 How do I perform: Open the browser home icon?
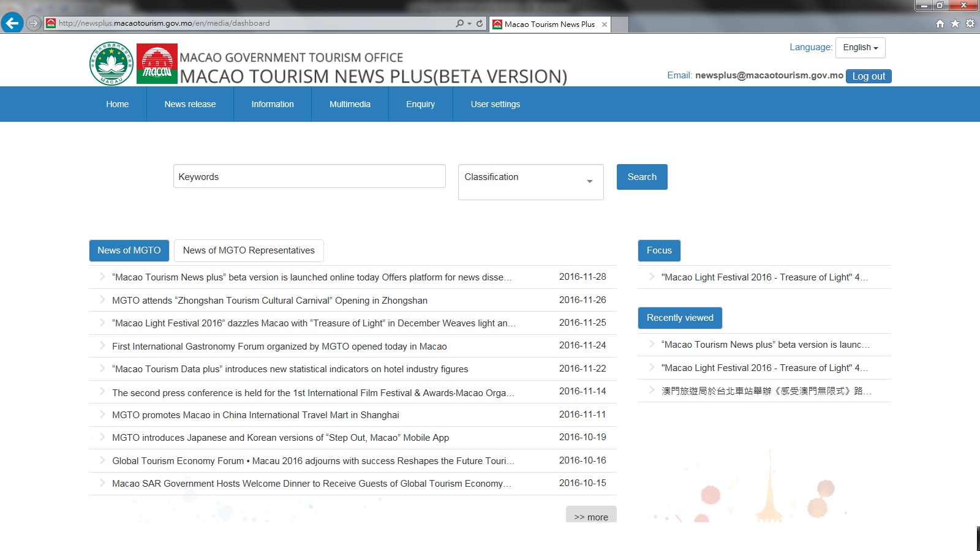(x=940, y=24)
